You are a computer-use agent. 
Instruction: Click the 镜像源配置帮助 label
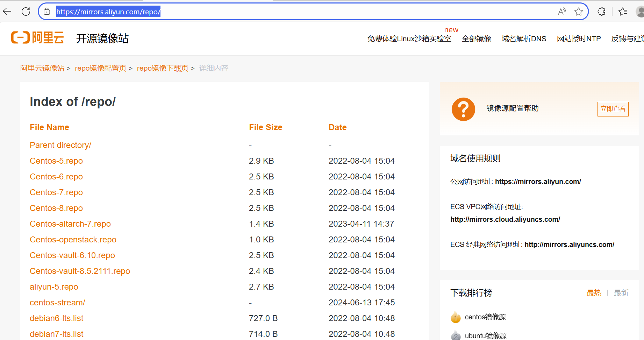(x=513, y=108)
